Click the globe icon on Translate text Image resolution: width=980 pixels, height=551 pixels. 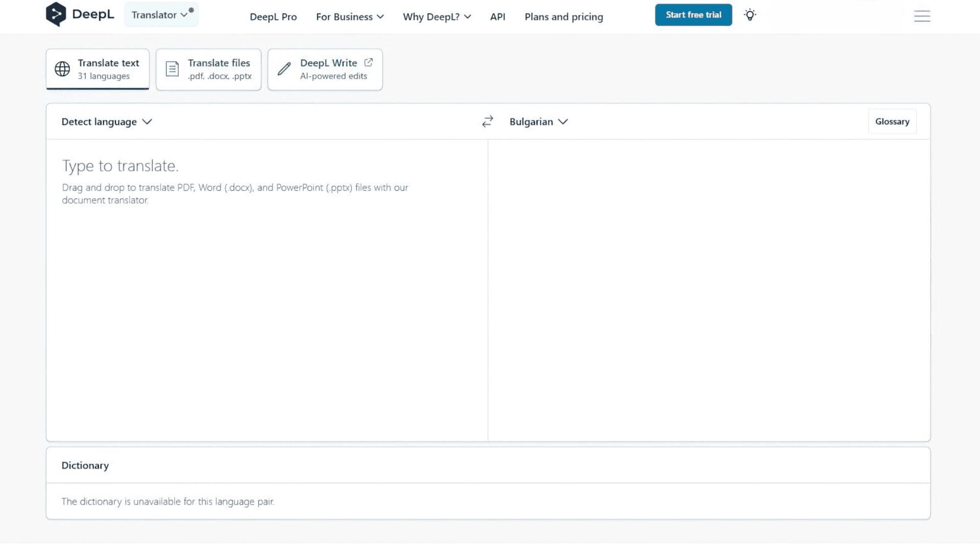62,69
